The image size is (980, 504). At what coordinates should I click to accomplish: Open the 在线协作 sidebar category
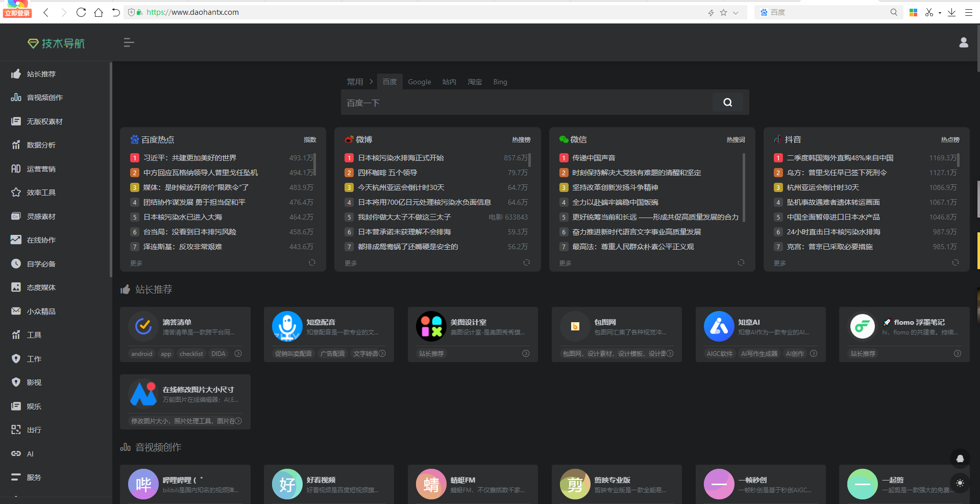41,239
